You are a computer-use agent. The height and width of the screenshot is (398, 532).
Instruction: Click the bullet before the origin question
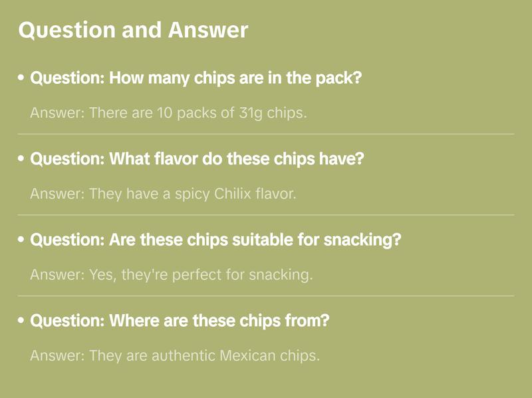tap(22, 321)
